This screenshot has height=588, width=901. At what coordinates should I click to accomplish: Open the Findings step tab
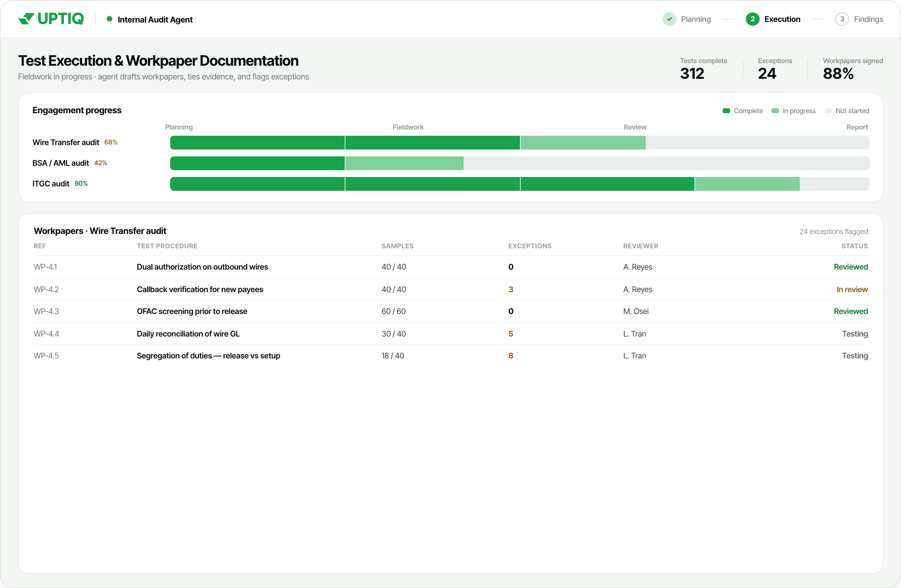click(859, 19)
